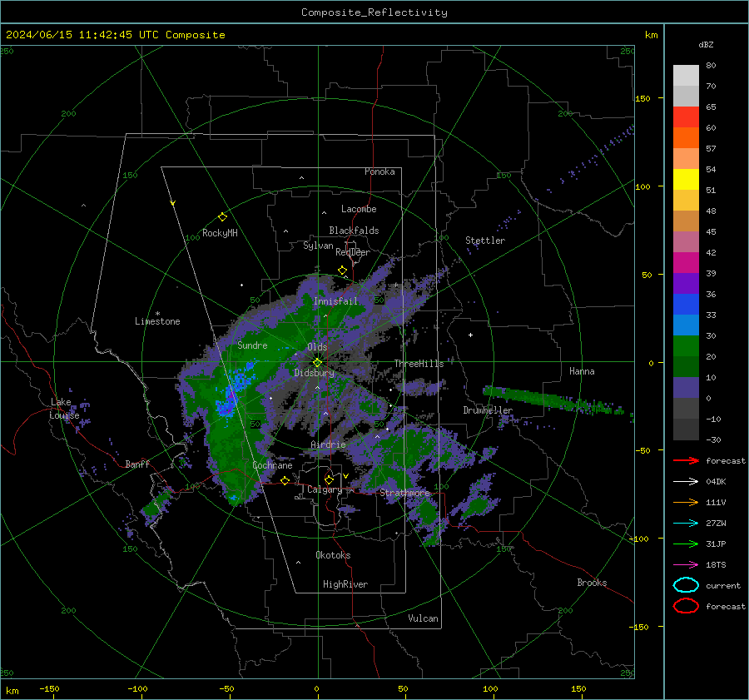This screenshot has height=700, width=749.
Task: Click the Ponoka city label
Action: pos(379,171)
